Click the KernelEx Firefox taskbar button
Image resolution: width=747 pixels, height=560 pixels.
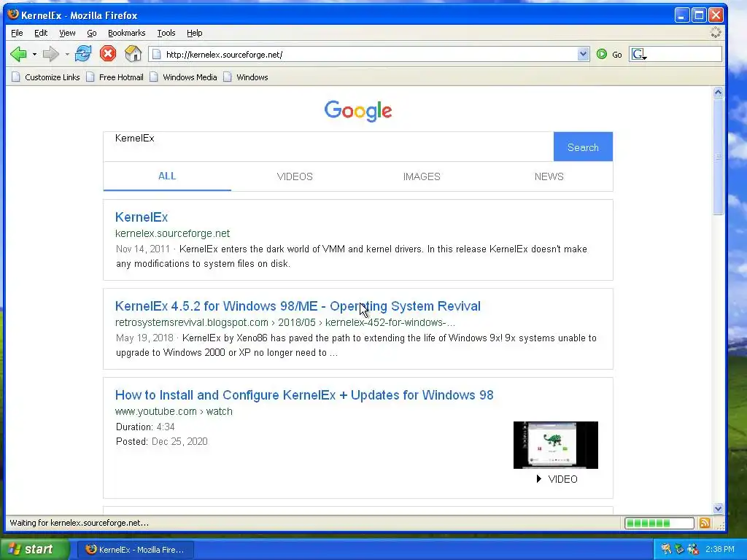(135, 550)
